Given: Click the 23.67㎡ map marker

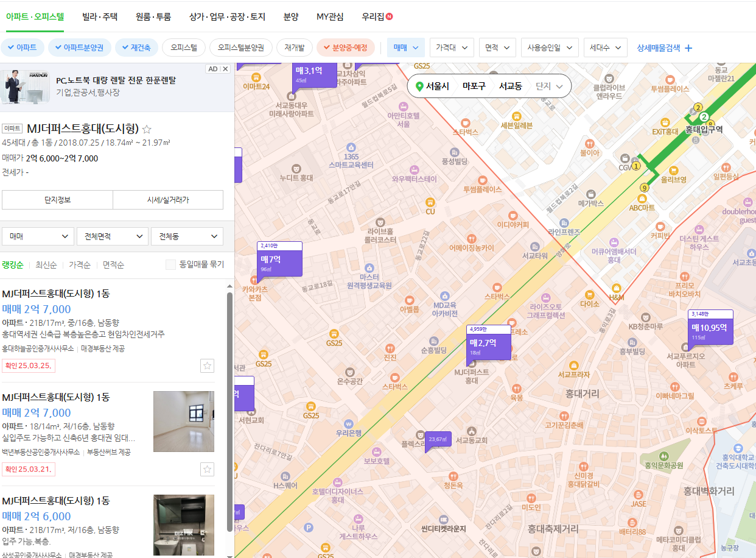Looking at the screenshot, I should (438, 440).
